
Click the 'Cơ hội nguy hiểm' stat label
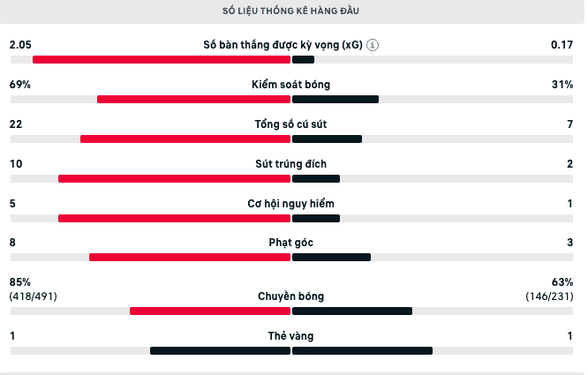coord(290,204)
